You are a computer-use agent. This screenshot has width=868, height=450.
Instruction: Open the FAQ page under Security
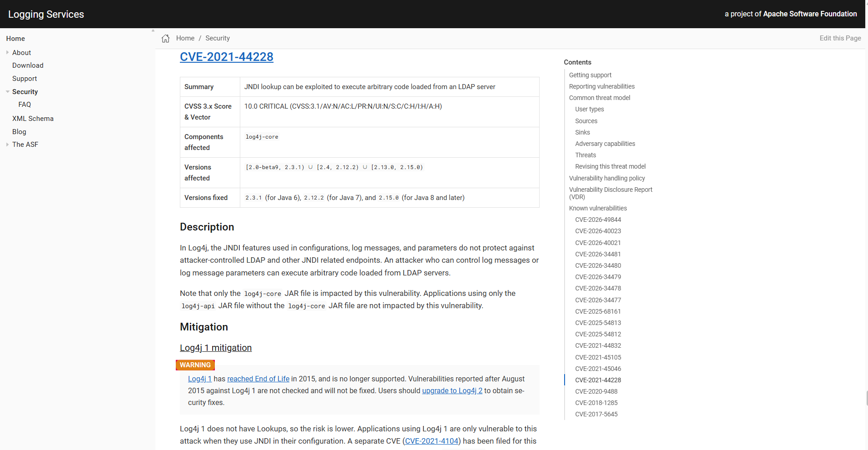(x=25, y=105)
